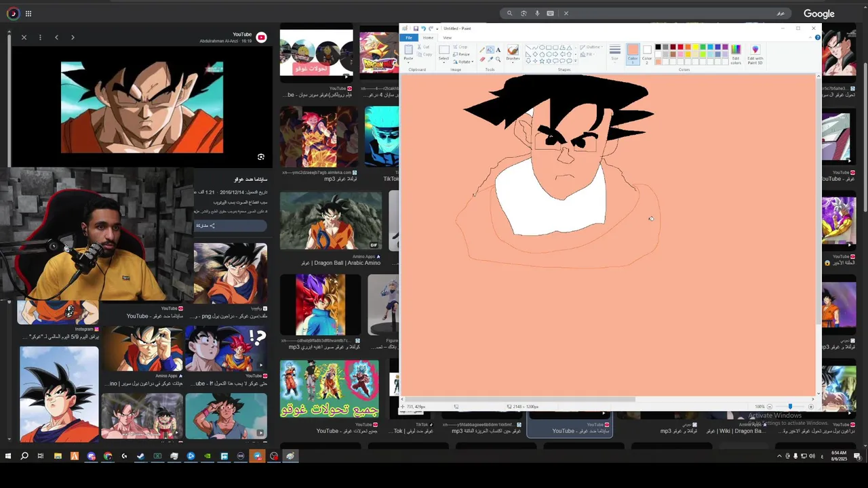Image resolution: width=868 pixels, height=488 pixels.
Task: Open the Select tool dropdown arrow
Action: tap(444, 62)
